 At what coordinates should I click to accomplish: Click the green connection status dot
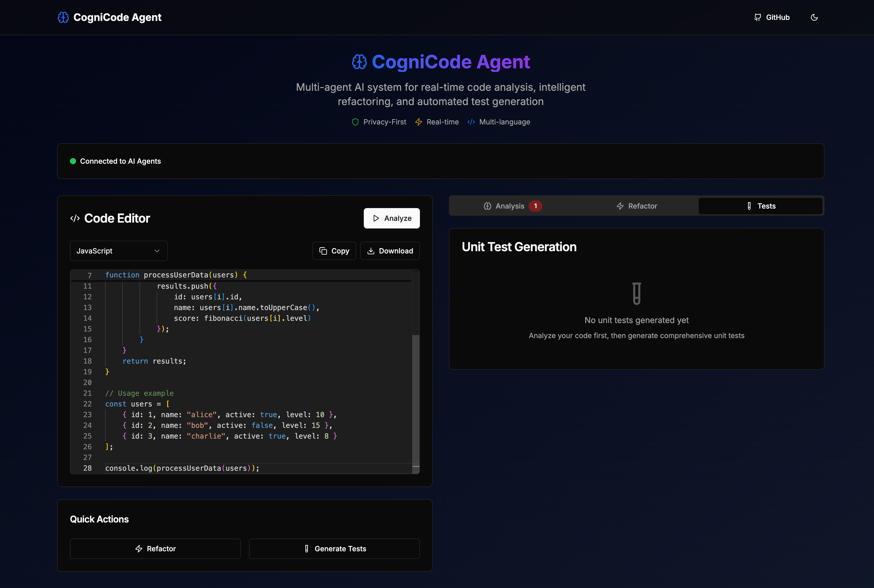tap(73, 161)
